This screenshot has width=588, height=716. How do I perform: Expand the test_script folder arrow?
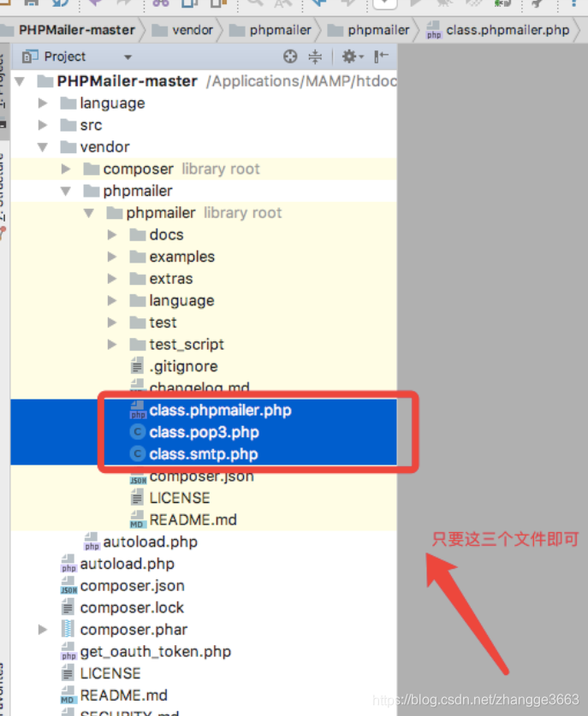(x=112, y=344)
